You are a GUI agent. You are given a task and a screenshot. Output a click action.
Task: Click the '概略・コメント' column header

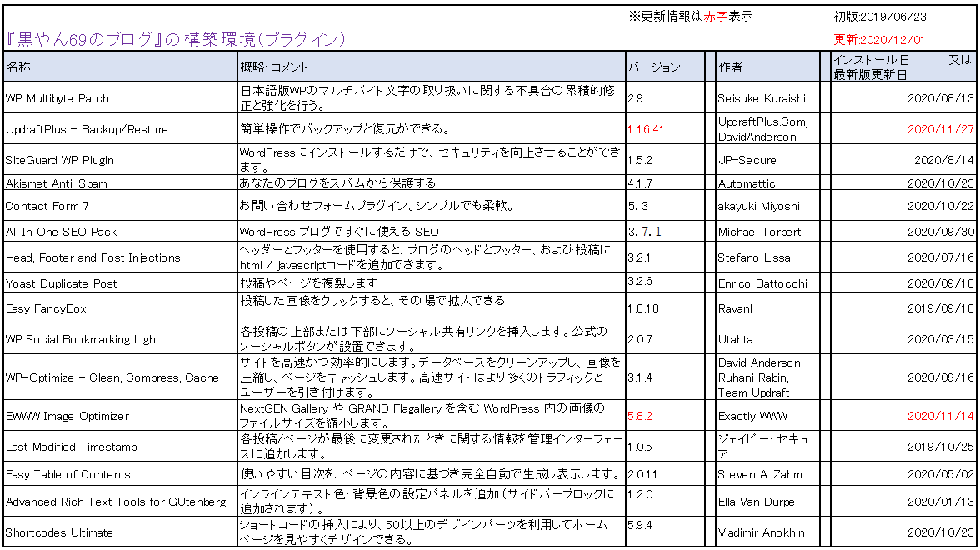coord(273,67)
